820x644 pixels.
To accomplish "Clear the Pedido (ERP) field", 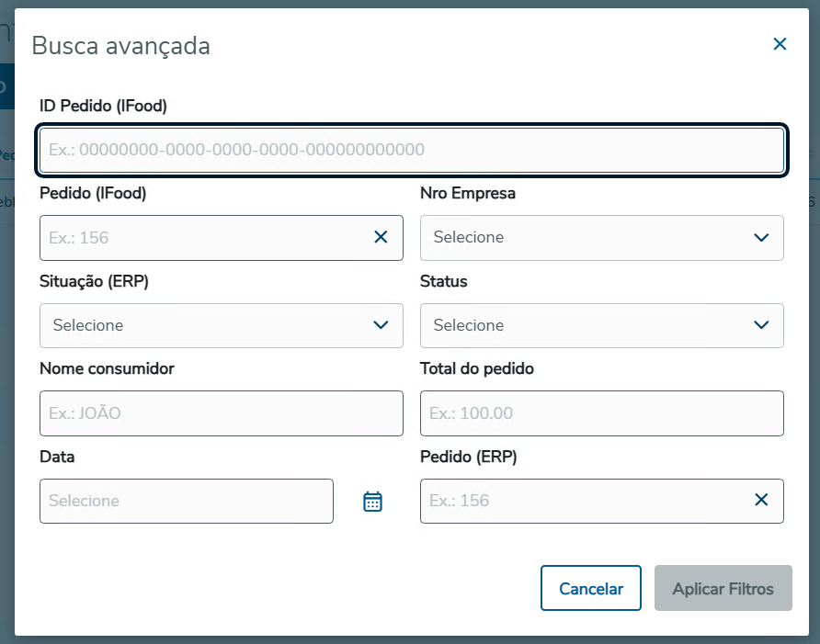I will pos(761,500).
